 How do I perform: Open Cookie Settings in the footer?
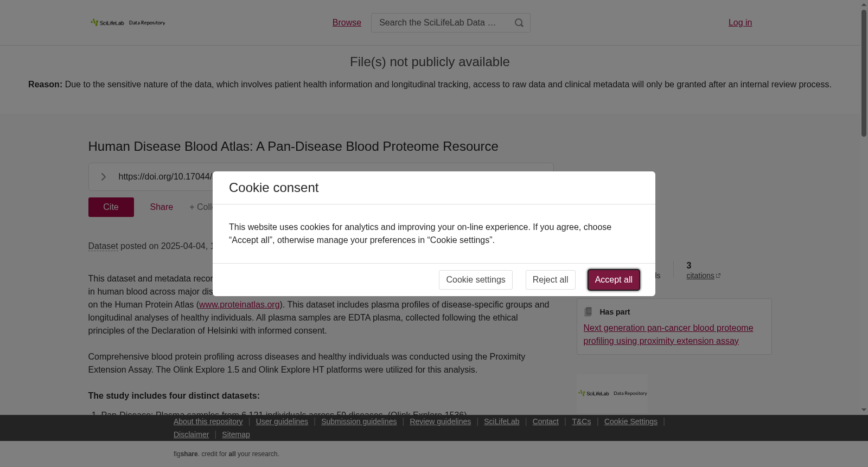[x=630, y=421]
